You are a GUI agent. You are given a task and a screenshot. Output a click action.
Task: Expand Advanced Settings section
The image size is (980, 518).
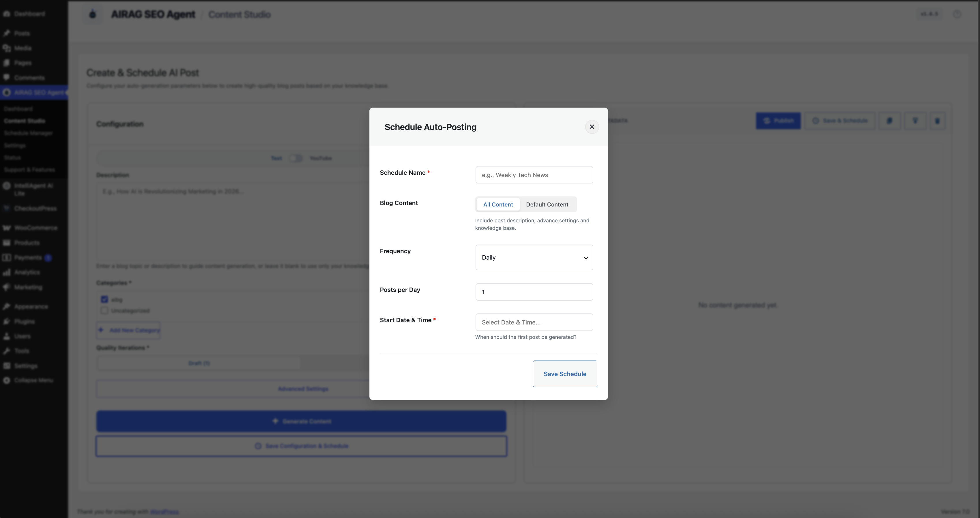point(303,389)
